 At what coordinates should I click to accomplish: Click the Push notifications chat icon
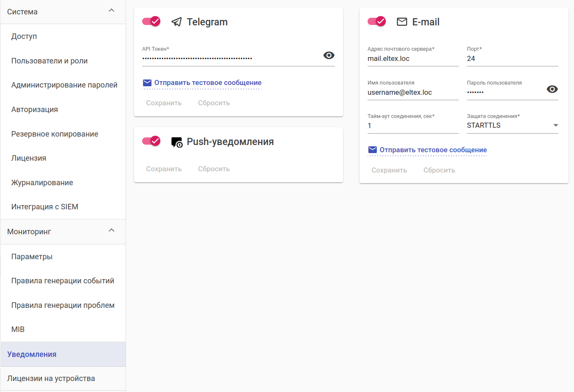click(176, 142)
